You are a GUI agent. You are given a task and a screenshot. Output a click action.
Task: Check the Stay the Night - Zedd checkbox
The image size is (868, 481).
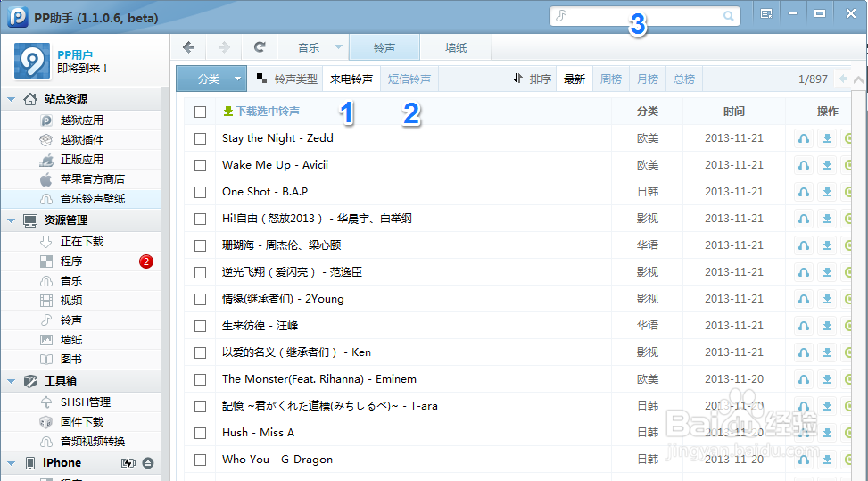click(x=201, y=138)
